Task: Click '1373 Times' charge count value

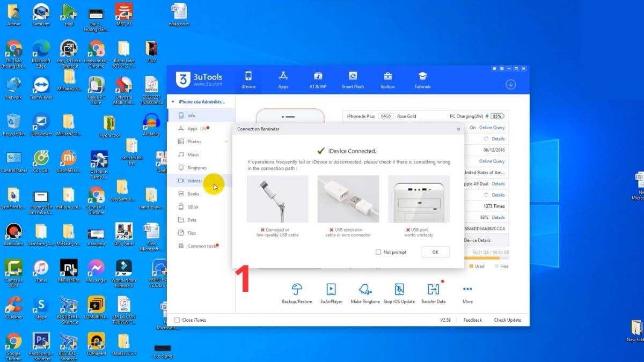Action: 494,206
